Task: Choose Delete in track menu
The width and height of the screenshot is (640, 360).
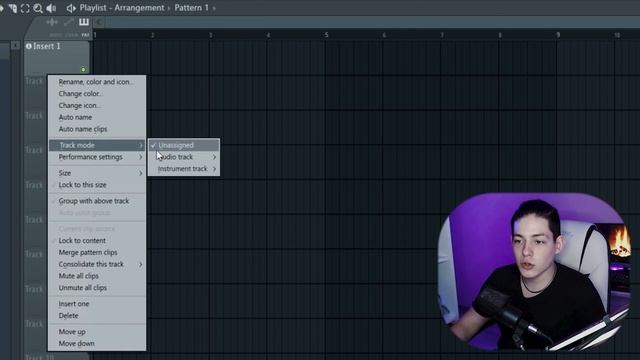Action: pyautogui.click(x=96, y=316)
